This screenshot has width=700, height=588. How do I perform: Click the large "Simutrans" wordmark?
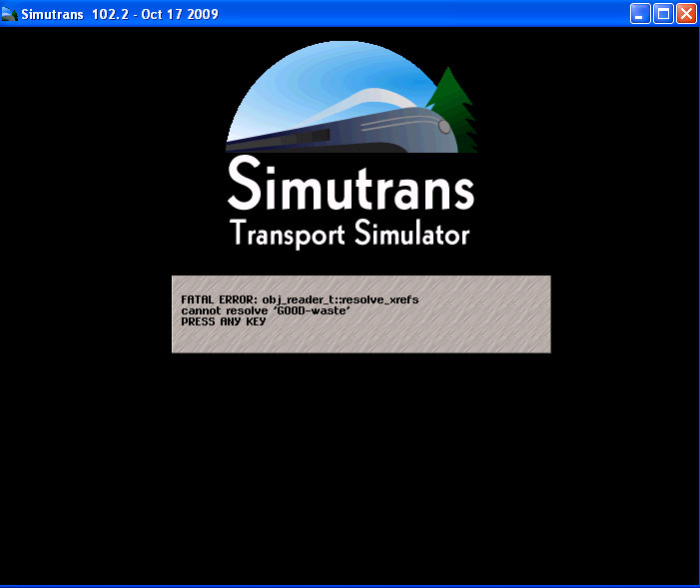350,183
